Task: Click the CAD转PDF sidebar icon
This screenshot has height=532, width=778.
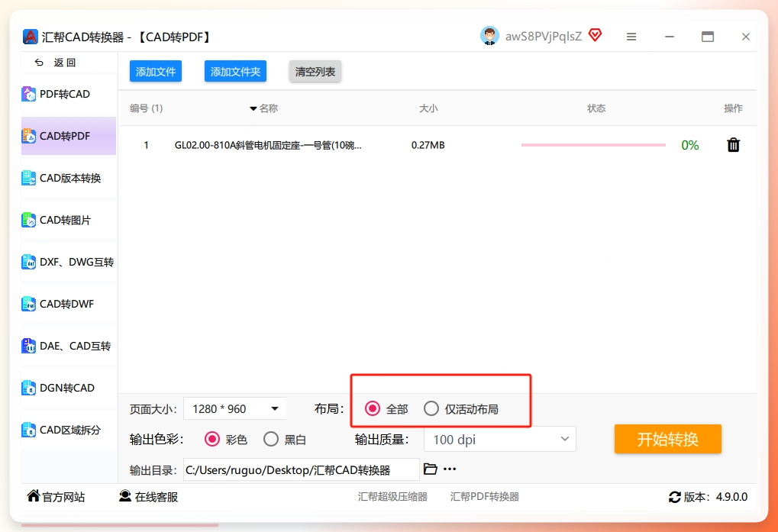Action: coord(29,136)
